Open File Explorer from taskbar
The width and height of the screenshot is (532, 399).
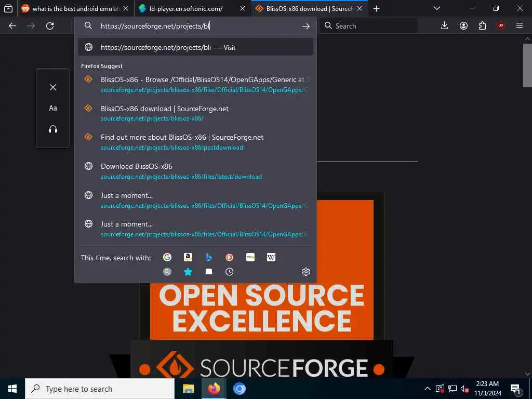188,389
